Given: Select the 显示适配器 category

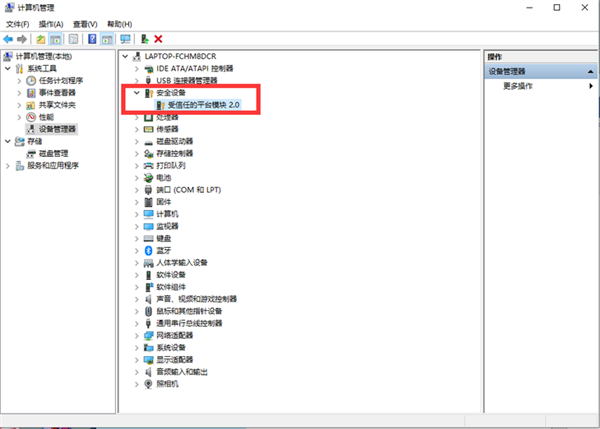Looking at the screenshot, I should pos(174,360).
